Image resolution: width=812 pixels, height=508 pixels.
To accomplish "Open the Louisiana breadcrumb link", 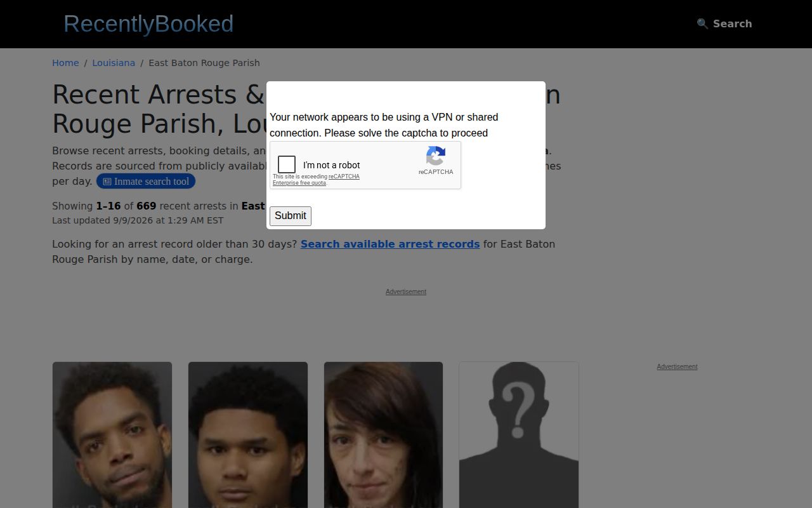I will pyautogui.click(x=114, y=63).
